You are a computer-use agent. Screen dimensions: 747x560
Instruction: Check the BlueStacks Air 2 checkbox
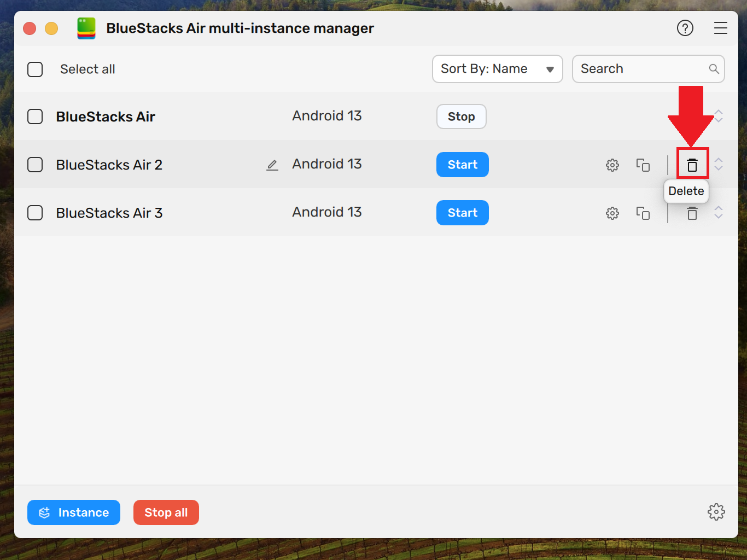(35, 165)
